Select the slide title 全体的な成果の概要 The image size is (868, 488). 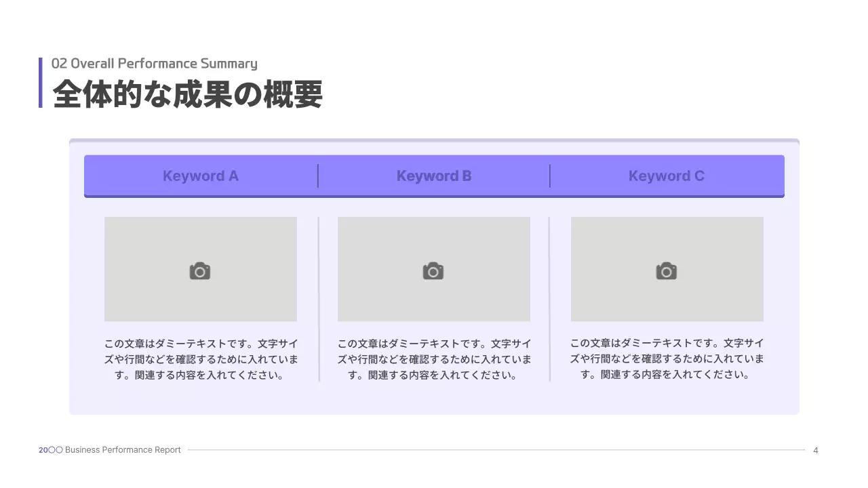coord(189,95)
